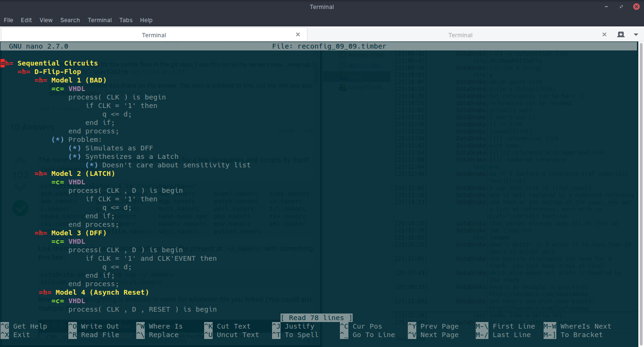Click the '^\ Replace' shortcut
644x347 pixels.
[157, 335]
